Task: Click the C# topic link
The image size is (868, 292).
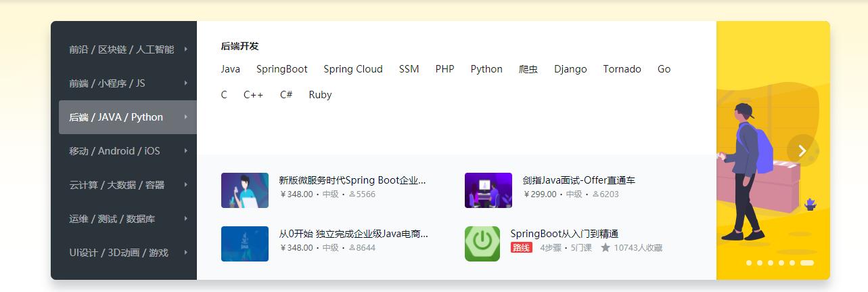Action: (286, 95)
